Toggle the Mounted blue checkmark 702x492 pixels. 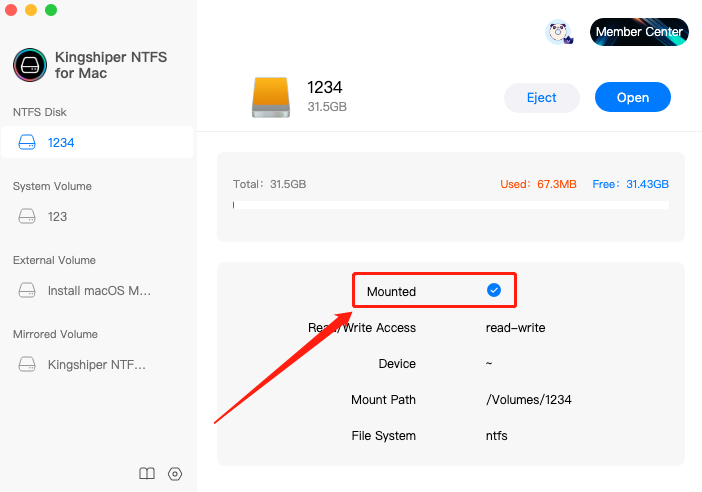pyautogui.click(x=494, y=290)
